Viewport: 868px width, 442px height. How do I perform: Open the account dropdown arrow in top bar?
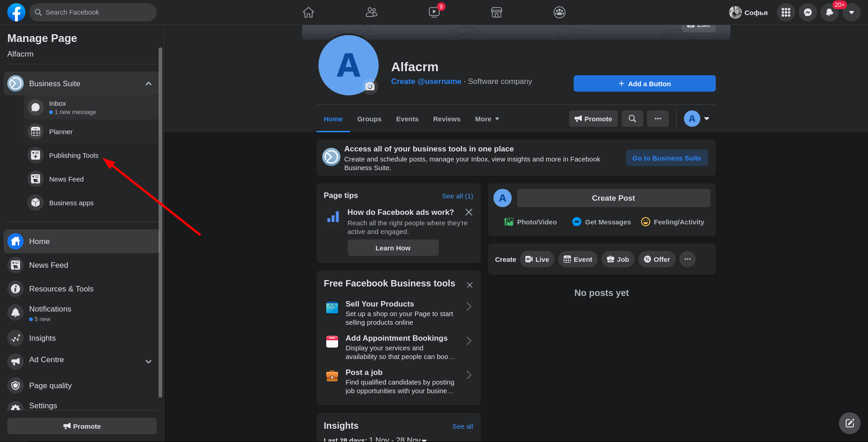[852, 12]
